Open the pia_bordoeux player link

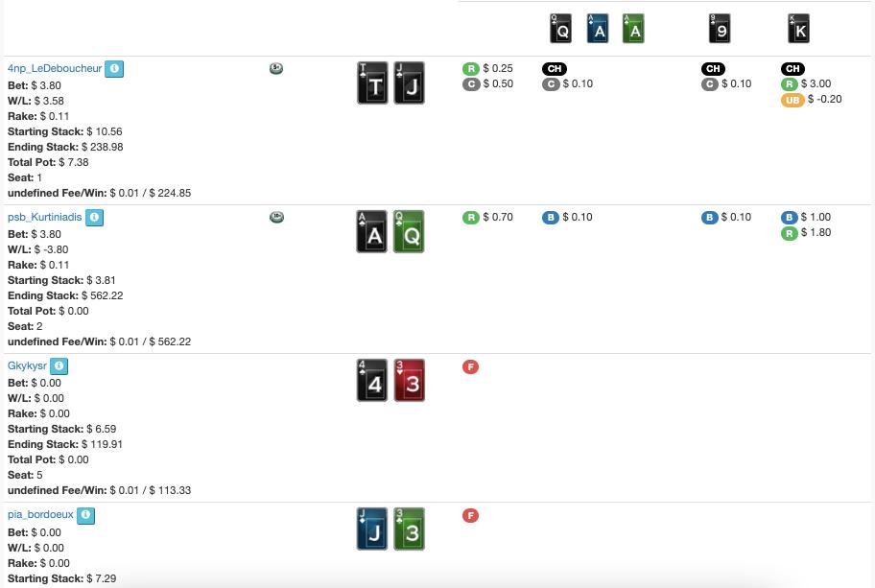40,515
